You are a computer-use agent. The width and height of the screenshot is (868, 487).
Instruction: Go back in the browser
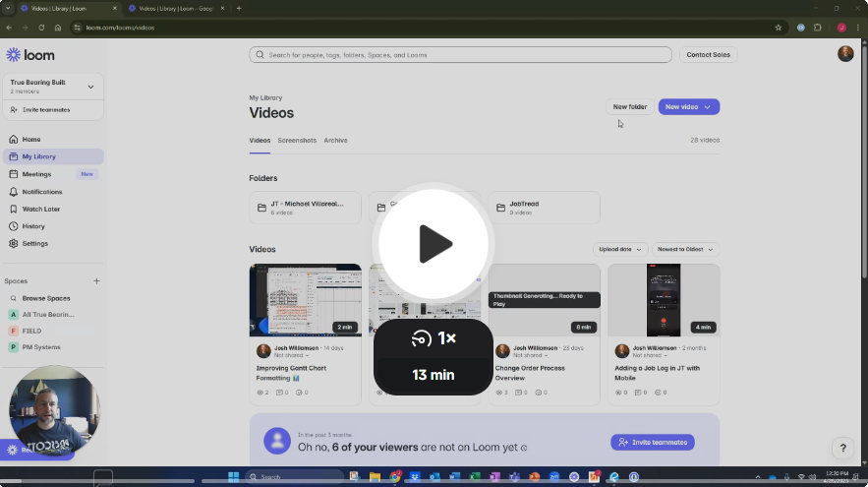(10, 28)
